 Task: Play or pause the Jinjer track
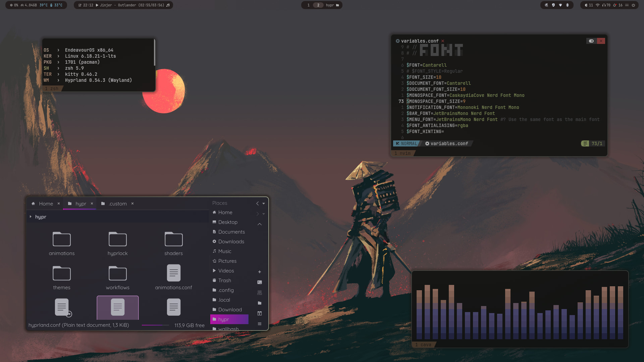pyautogui.click(x=97, y=5)
